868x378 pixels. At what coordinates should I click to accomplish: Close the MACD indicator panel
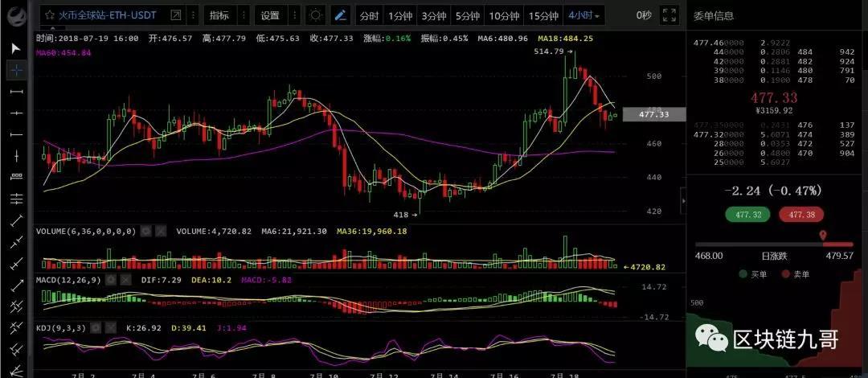[x=125, y=280]
